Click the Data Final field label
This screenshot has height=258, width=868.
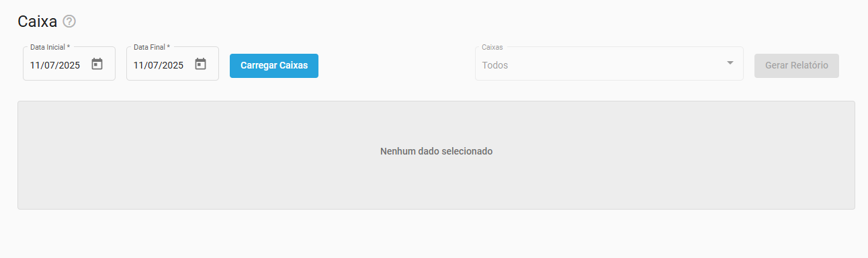tap(152, 48)
